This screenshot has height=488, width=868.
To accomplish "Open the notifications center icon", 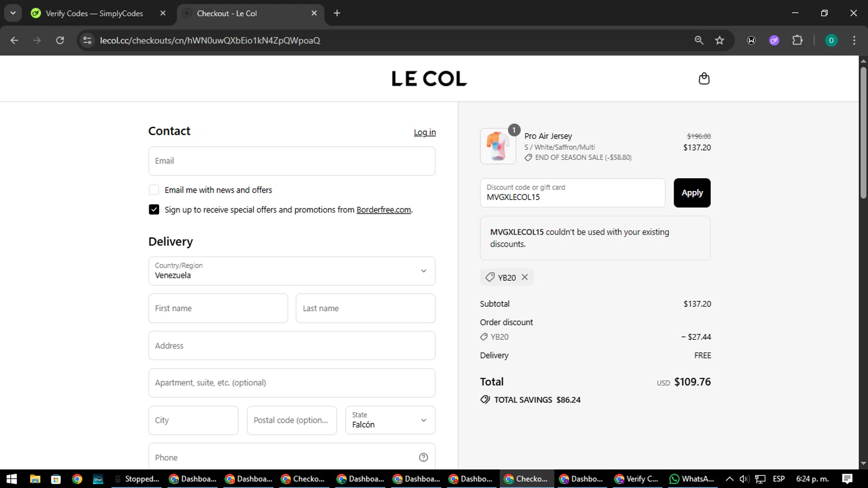I will [847, 479].
